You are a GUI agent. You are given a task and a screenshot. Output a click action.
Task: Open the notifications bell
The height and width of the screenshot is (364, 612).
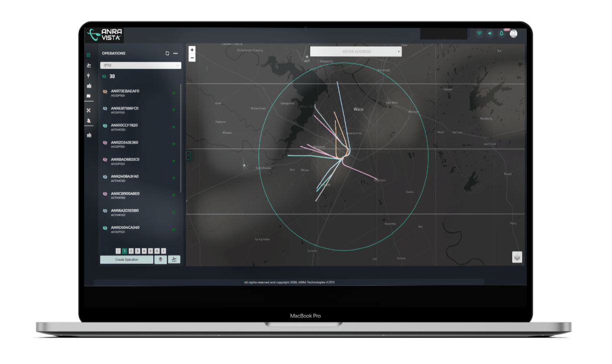point(501,34)
